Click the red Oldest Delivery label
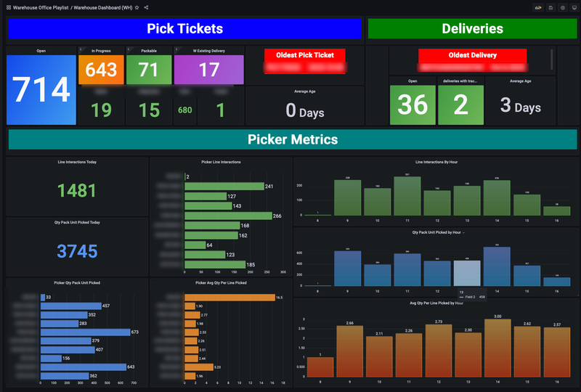This screenshot has height=392, width=581. [x=473, y=55]
